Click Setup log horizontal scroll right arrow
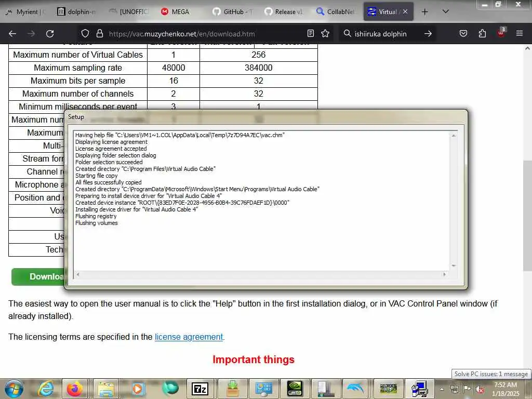Viewport: 532px width, 399px height. 445,274
